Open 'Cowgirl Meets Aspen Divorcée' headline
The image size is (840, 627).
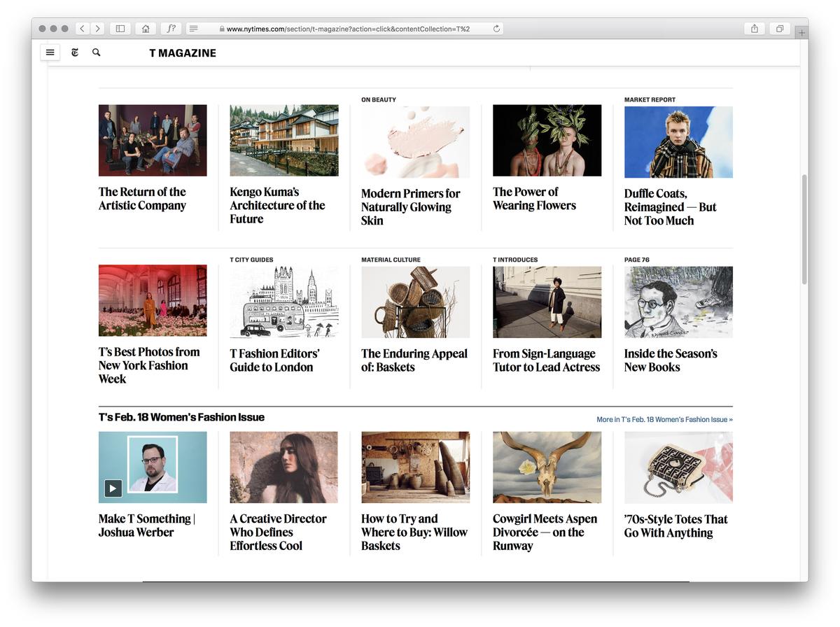pyautogui.click(x=545, y=532)
